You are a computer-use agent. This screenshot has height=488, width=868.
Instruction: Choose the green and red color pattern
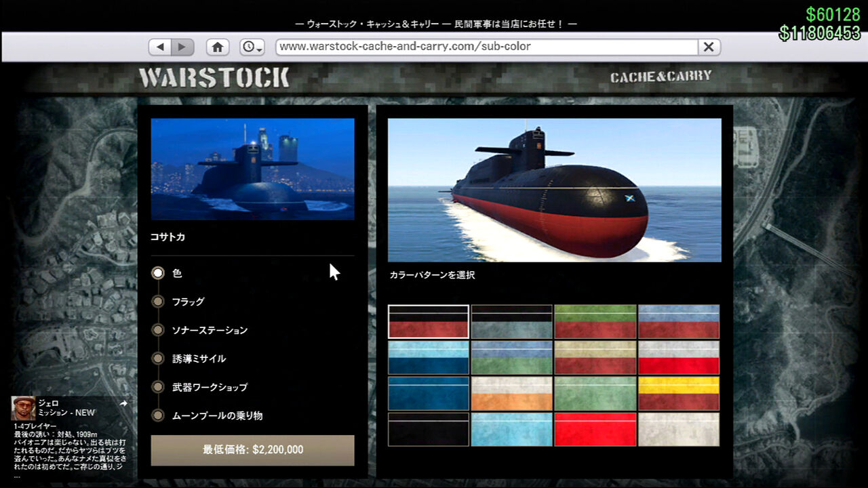click(x=595, y=321)
